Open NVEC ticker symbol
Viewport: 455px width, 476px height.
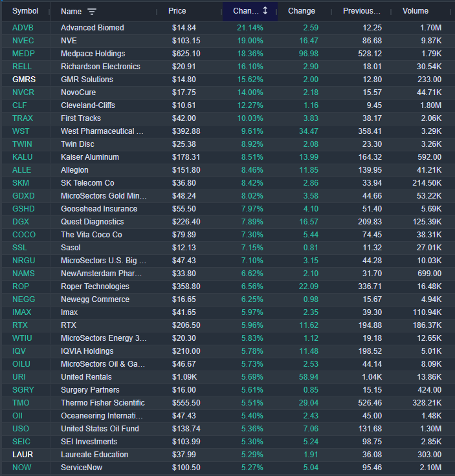(23, 41)
